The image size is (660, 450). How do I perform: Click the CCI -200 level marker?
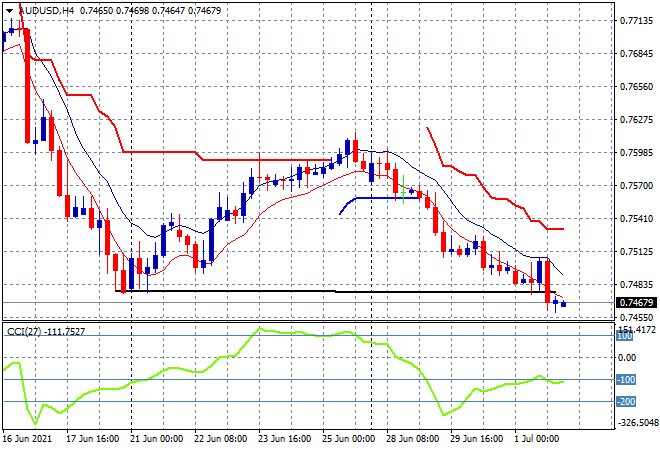pos(626,402)
